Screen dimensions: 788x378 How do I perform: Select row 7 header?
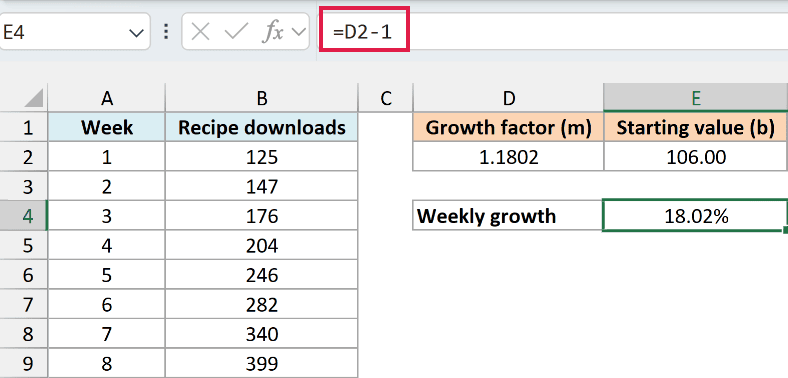point(24,305)
